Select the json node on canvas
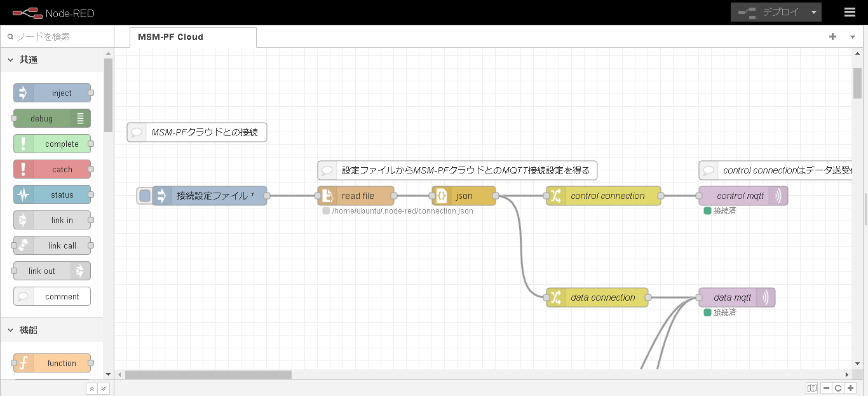The image size is (868, 396). pyautogui.click(x=464, y=196)
